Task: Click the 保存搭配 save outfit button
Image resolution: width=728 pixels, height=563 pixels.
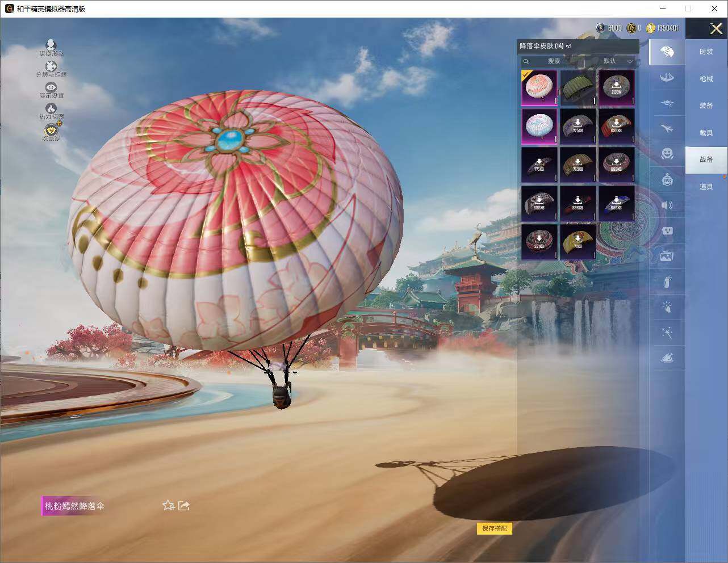Action: click(x=495, y=528)
